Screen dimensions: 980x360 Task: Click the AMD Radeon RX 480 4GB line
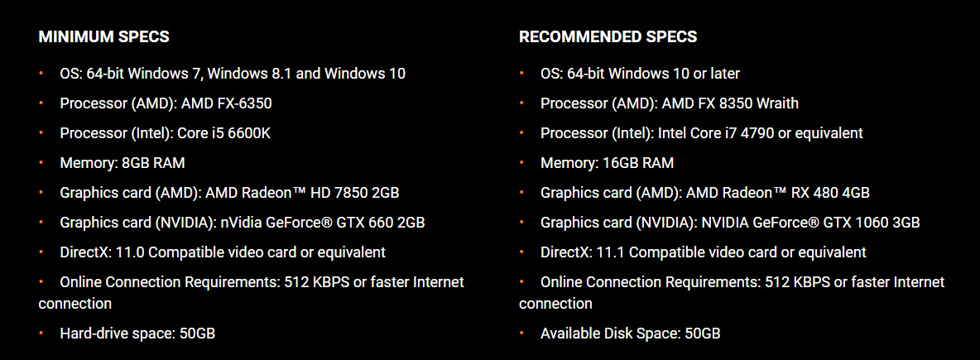pyautogui.click(x=705, y=193)
